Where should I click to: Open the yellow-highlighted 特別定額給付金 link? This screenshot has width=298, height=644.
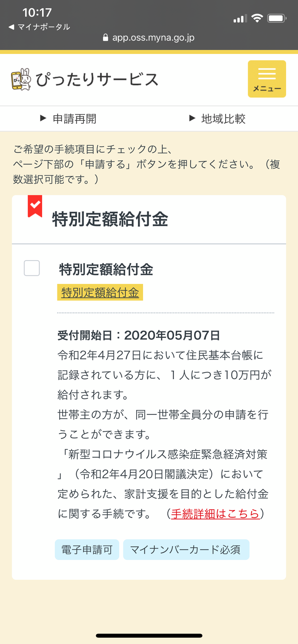[100, 292]
